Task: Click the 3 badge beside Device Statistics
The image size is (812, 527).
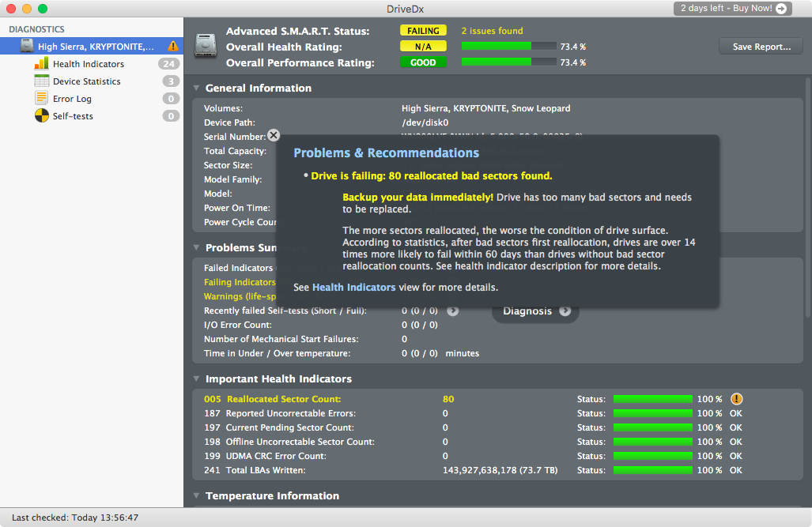Action: point(170,81)
